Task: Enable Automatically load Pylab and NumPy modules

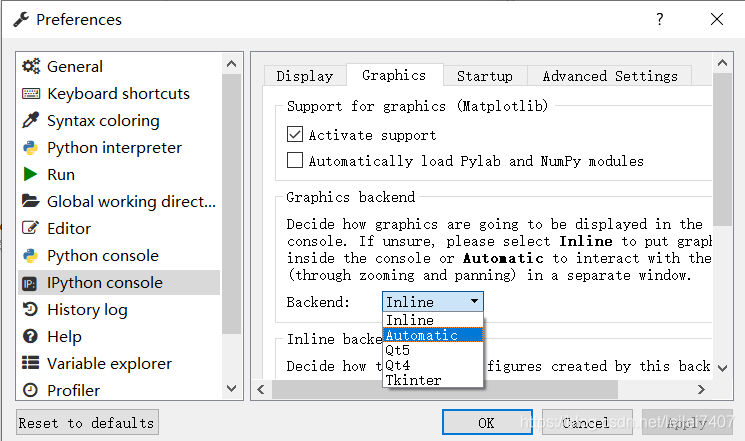Action: (295, 160)
